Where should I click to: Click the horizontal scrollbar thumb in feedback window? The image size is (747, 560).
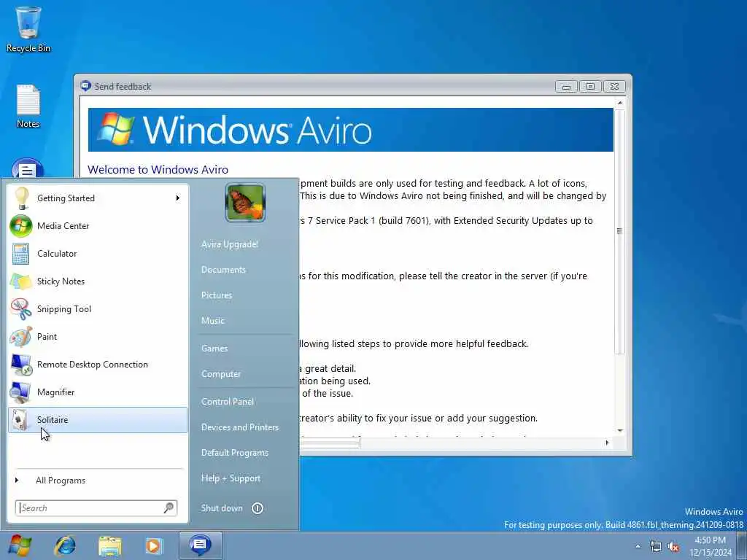(x=330, y=443)
